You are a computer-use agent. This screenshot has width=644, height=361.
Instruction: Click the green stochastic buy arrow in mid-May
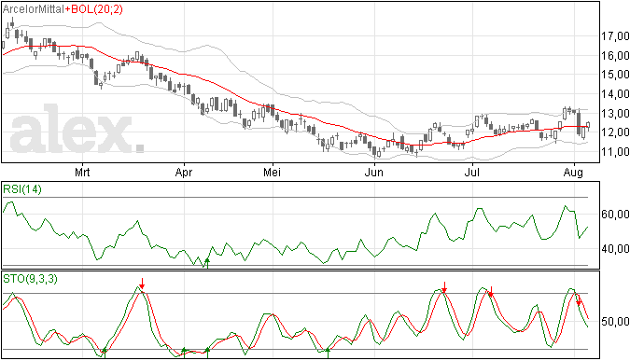328,353
